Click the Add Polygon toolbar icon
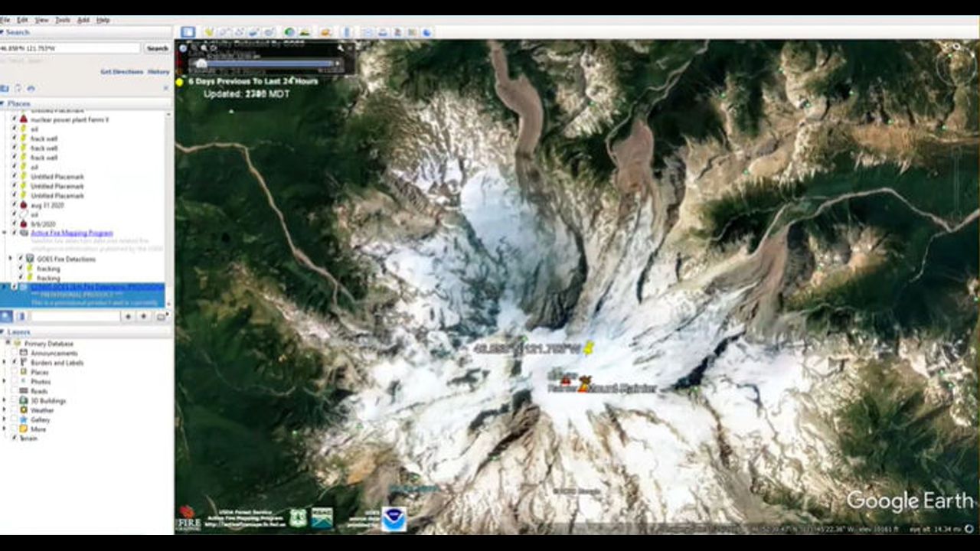This screenshot has width=980, height=551. (224, 32)
